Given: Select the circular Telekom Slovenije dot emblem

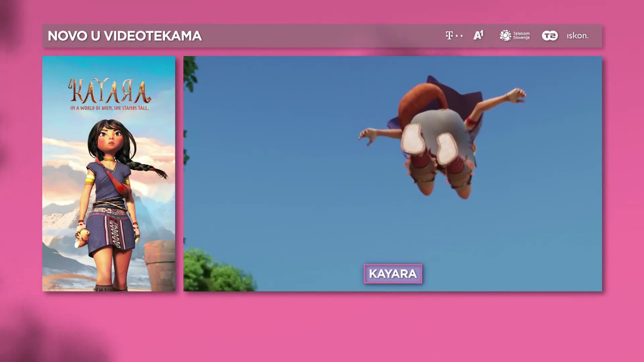Looking at the screenshot, I should tap(504, 35).
